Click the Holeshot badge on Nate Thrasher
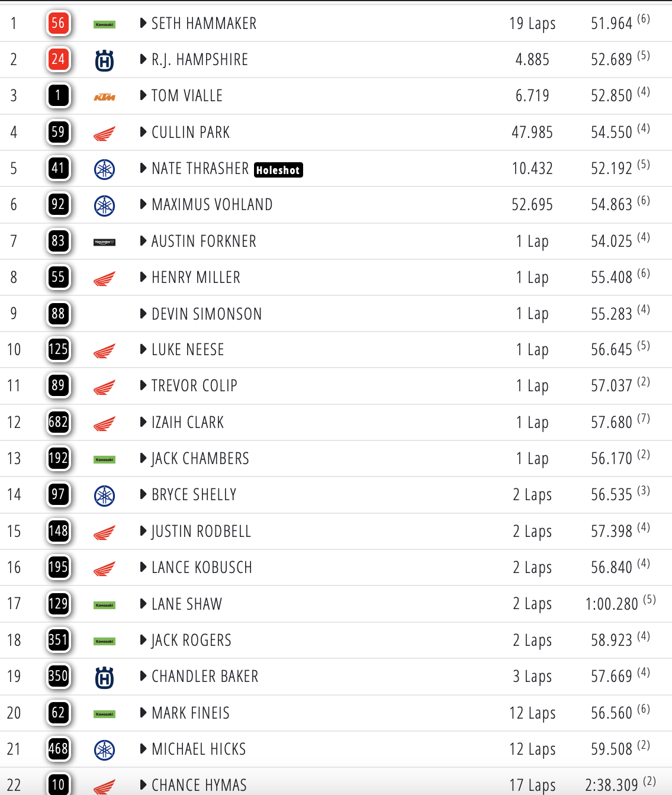Screen dimensions: 672x795 tap(278, 170)
